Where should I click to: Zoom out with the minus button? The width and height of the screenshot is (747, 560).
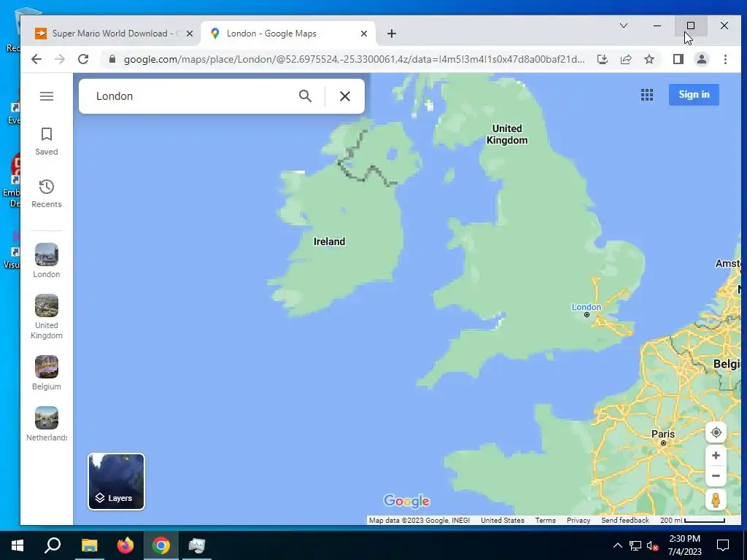pyautogui.click(x=716, y=475)
